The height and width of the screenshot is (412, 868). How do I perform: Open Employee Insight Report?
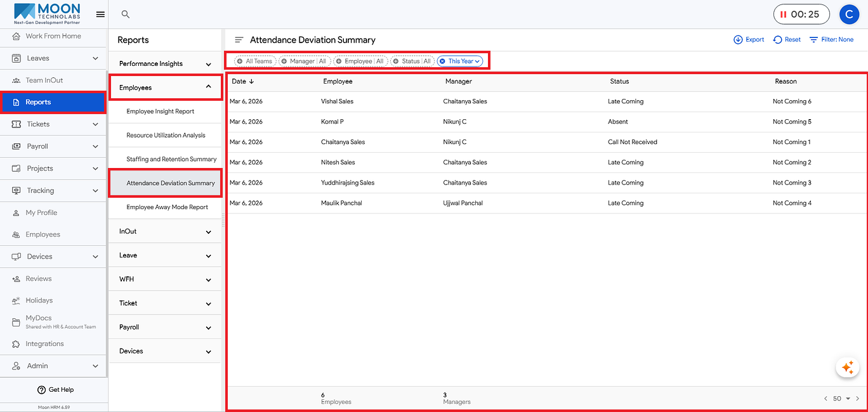(x=165, y=112)
